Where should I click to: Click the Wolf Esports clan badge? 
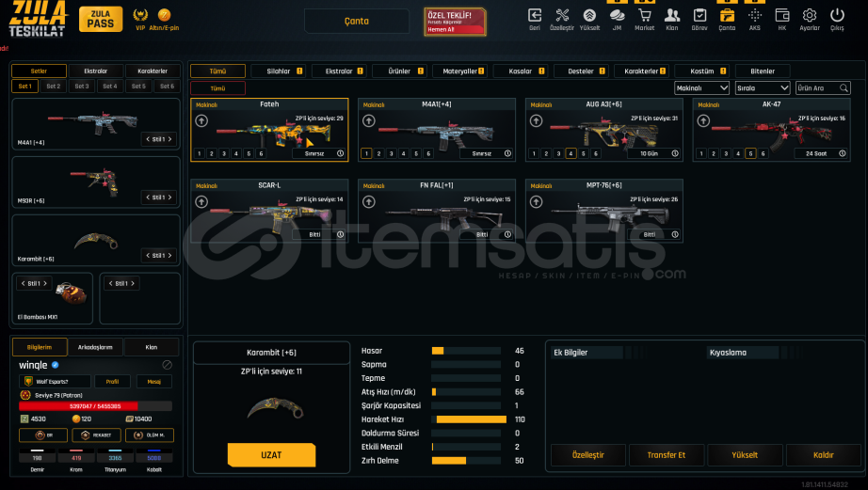point(28,382)
